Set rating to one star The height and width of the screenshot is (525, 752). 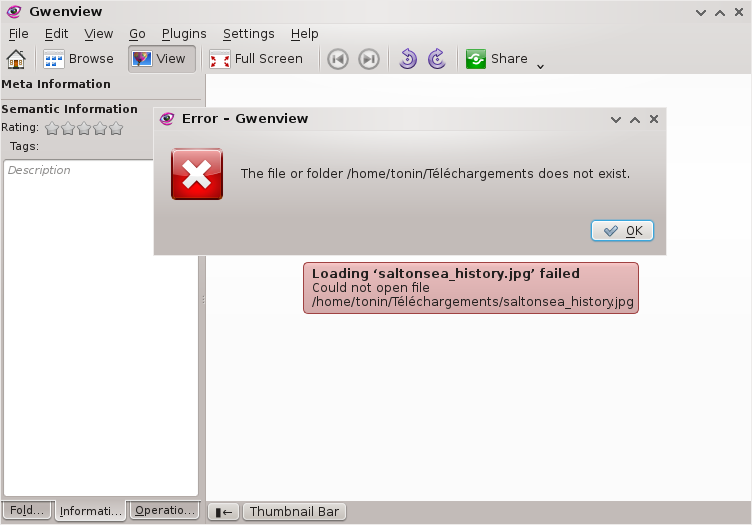[x=52, y=128]
